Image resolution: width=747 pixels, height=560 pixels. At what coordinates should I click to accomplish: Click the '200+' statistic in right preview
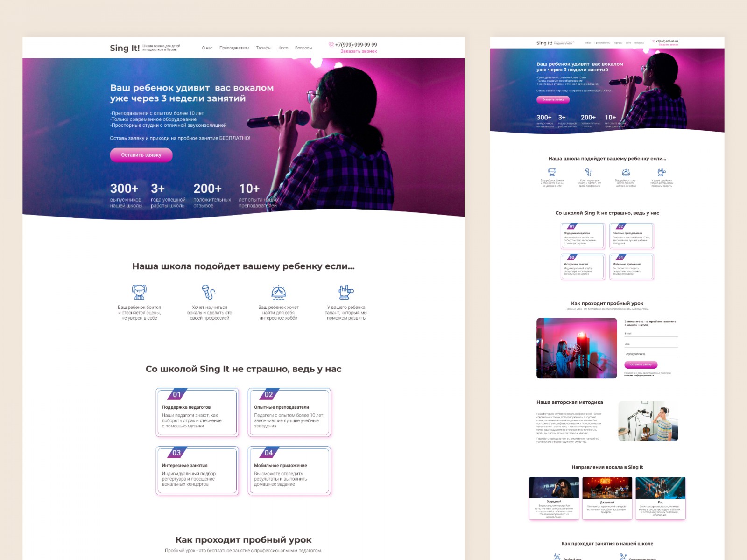(590, 120)
